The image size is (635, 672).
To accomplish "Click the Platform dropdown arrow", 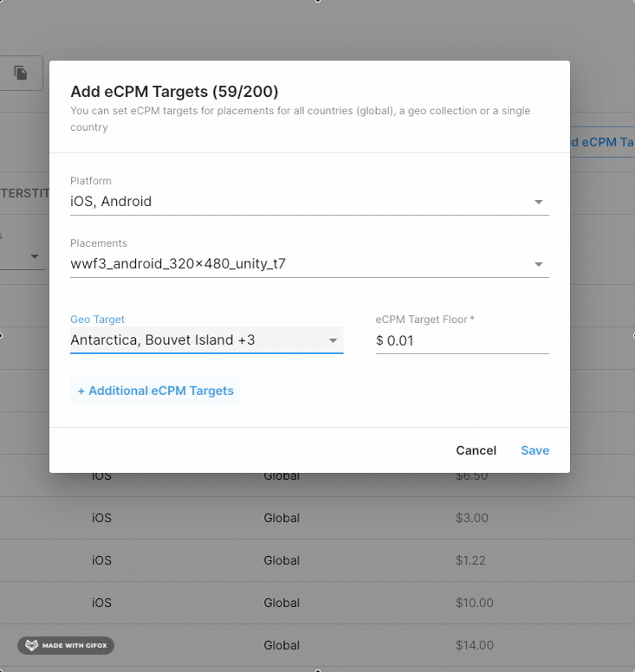I will click(539, 202).
